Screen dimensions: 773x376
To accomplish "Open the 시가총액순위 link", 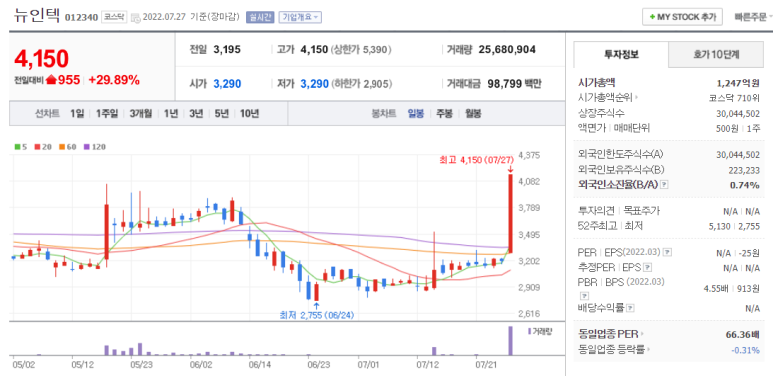I will point(608,98).
